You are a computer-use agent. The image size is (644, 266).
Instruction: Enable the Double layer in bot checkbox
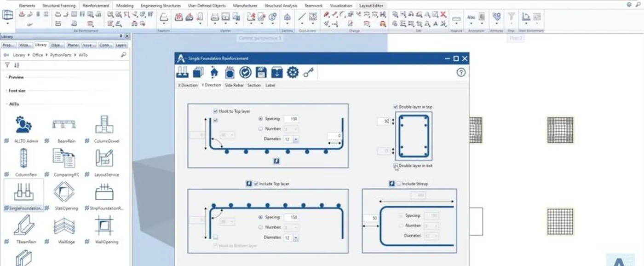tap(396, 166)
